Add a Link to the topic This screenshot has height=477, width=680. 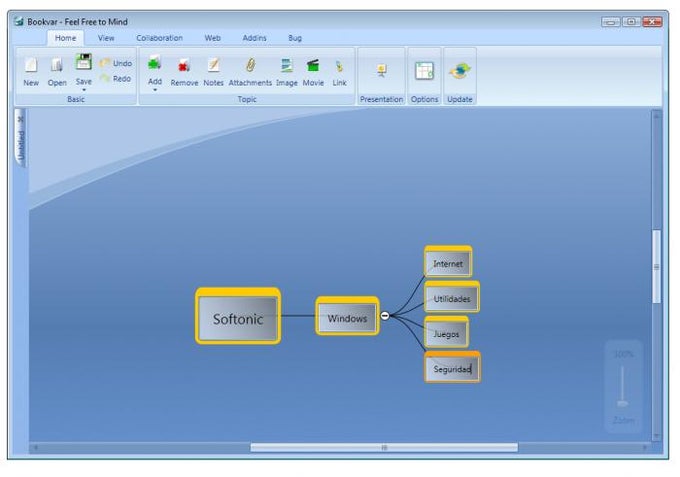click(x=339, y=72)
